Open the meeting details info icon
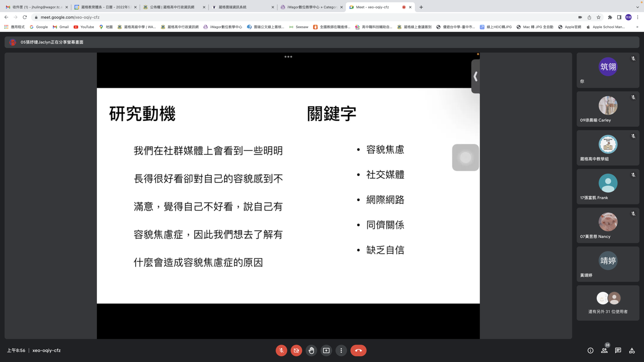This screenshot has height=362, width=644. tap(590, 350)
